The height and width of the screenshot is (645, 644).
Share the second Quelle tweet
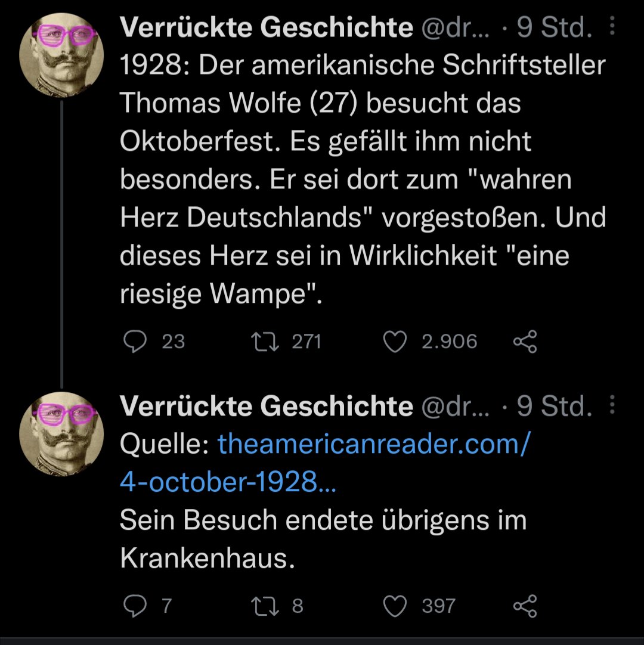point(525,606)
